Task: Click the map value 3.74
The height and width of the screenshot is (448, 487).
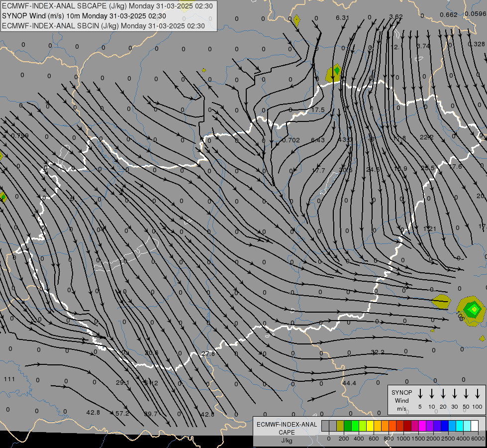Action: pyautogui.click(x=423, y=46)
